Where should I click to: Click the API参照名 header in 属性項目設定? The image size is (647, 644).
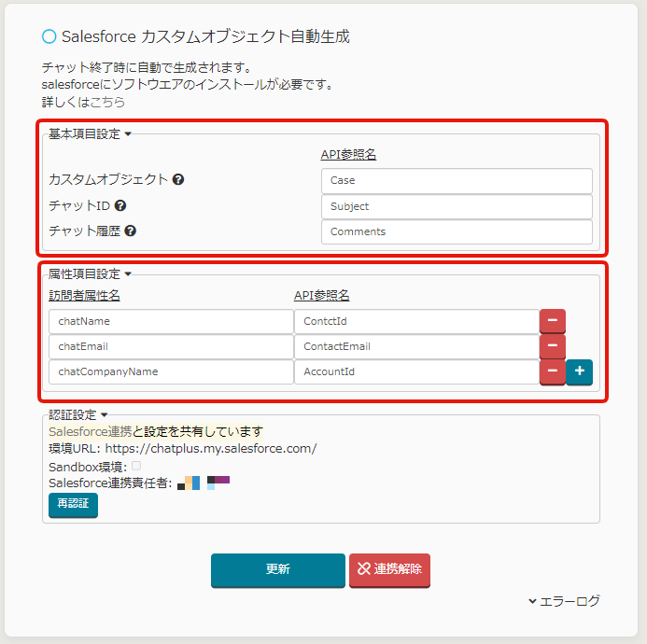click(321, 295)
